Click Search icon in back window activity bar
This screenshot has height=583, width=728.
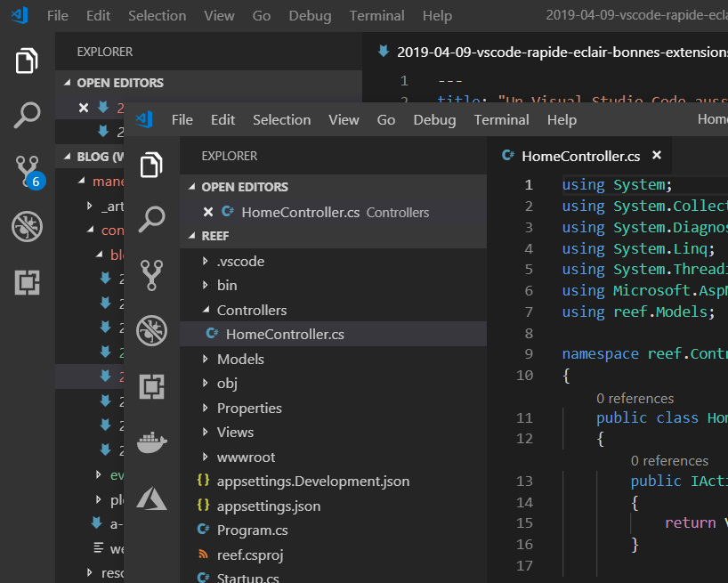[27, 115]
